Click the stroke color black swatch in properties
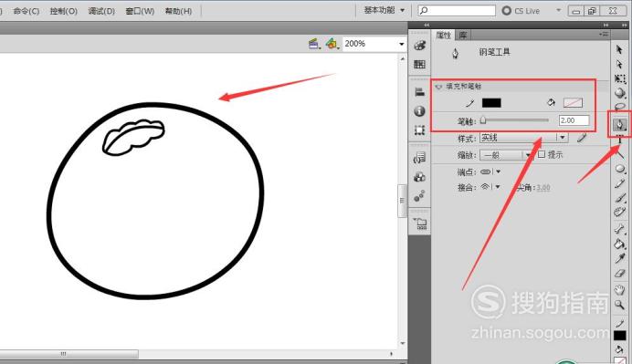Viewport: 632px width, 364px height. pyautogui.click(x=491, y=103)
